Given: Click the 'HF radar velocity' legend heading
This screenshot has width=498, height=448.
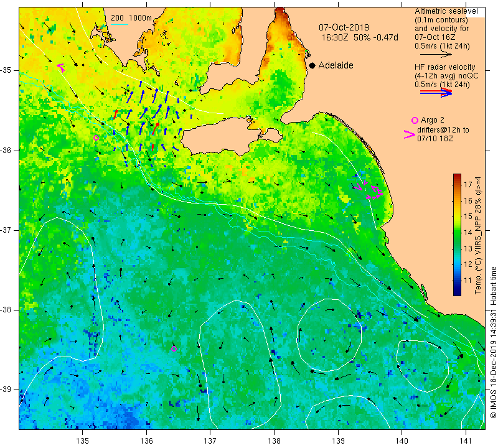Looking at the screenshot, I should pos(444,67).
